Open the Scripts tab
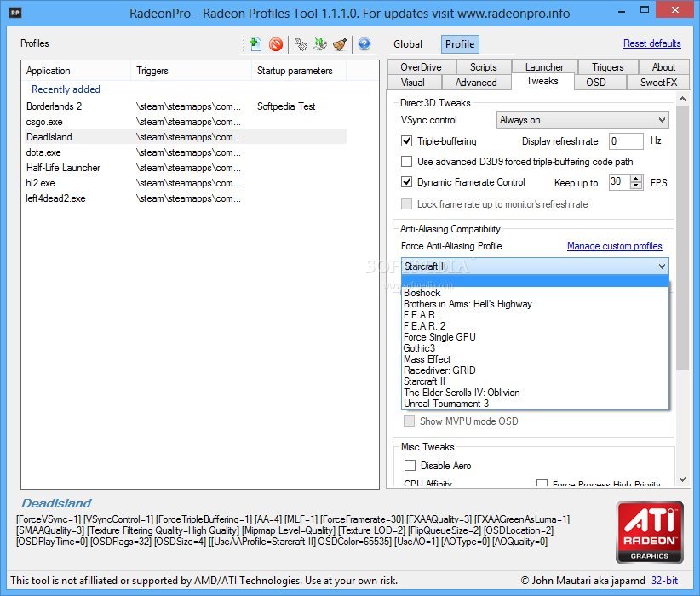The height and width of the screenshot is (596, 700). [483, 67]
